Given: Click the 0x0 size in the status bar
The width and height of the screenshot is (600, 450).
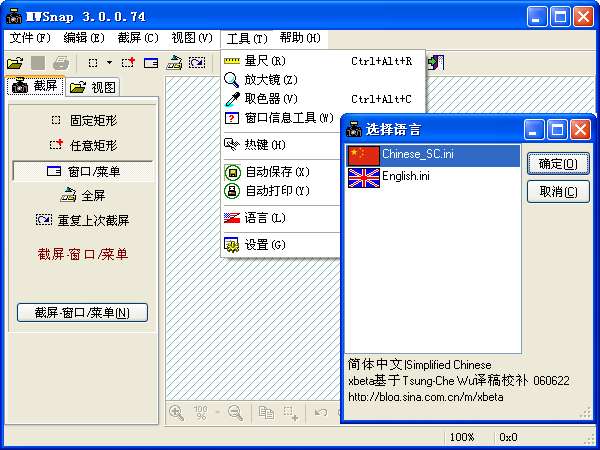Looking at the screenshot, I should click(x=509, y=437).
